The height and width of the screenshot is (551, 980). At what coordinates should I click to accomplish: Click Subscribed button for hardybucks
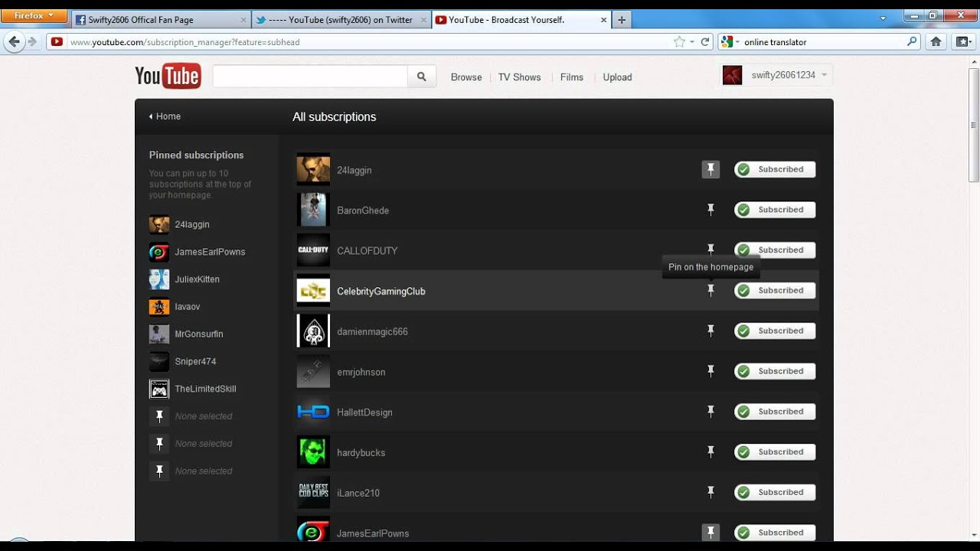pos(775,452)
